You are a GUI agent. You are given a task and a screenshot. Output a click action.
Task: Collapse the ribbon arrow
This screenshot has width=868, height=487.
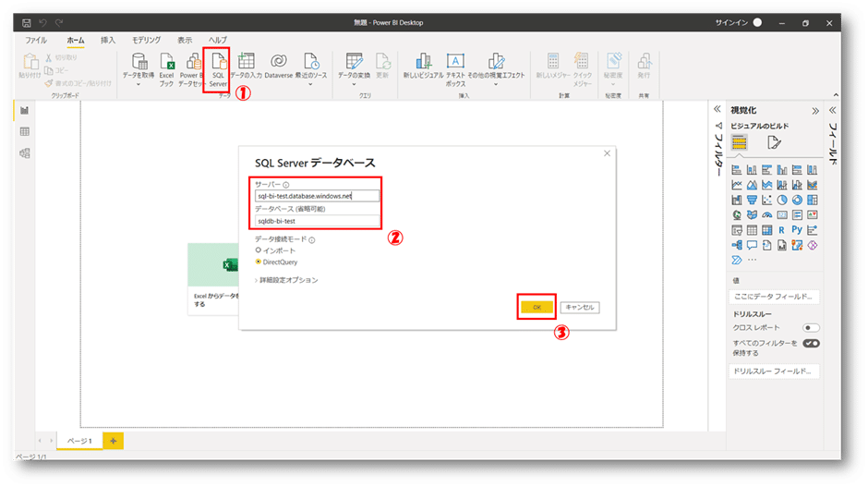(836, 95)
